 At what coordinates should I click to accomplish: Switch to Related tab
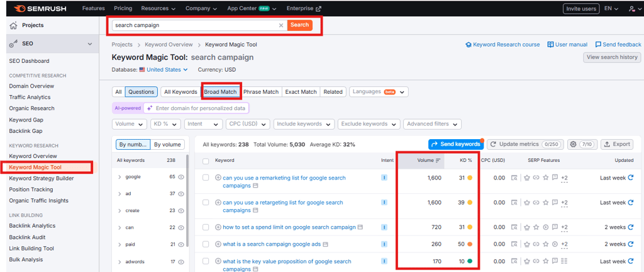pos(333,92)
